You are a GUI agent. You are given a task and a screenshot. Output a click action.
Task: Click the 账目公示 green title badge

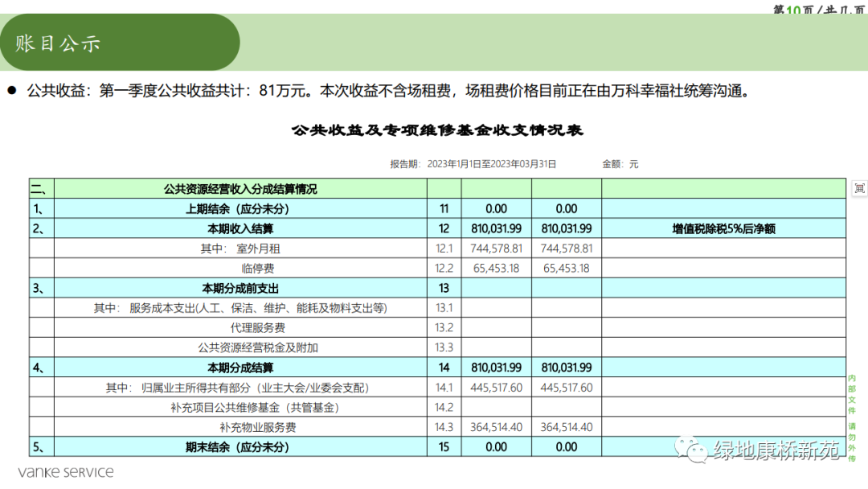click(x=120, y=43)
